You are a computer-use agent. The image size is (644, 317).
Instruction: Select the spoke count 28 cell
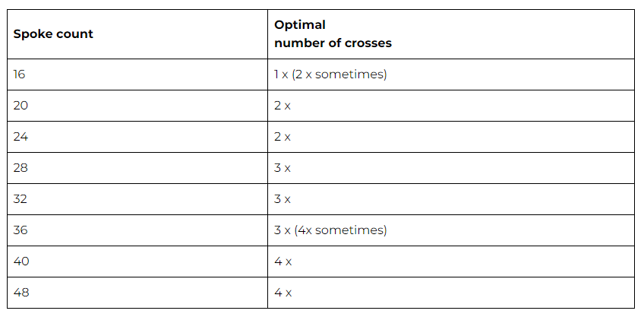[x=137, y=168]
